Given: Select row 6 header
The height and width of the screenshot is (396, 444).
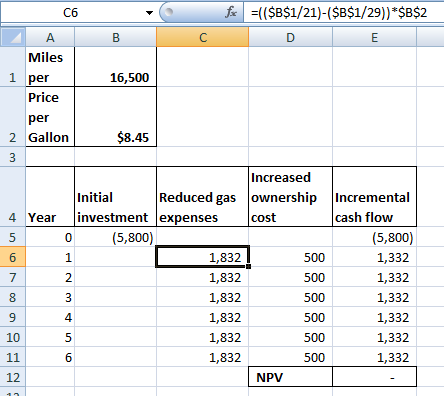Looking at the screenshot, I should click(13, 257).
